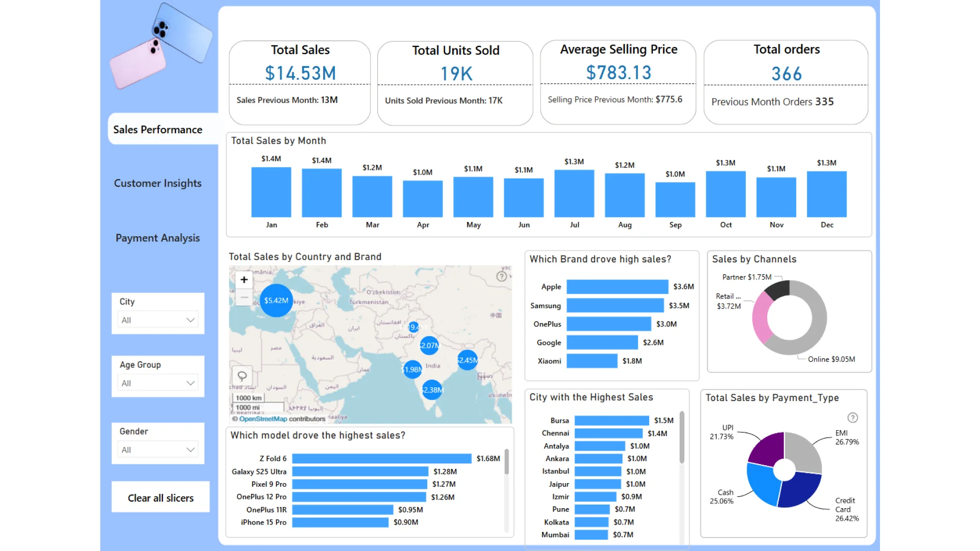
Task: Select the Apple brand bar
Action: pos(617,287)
